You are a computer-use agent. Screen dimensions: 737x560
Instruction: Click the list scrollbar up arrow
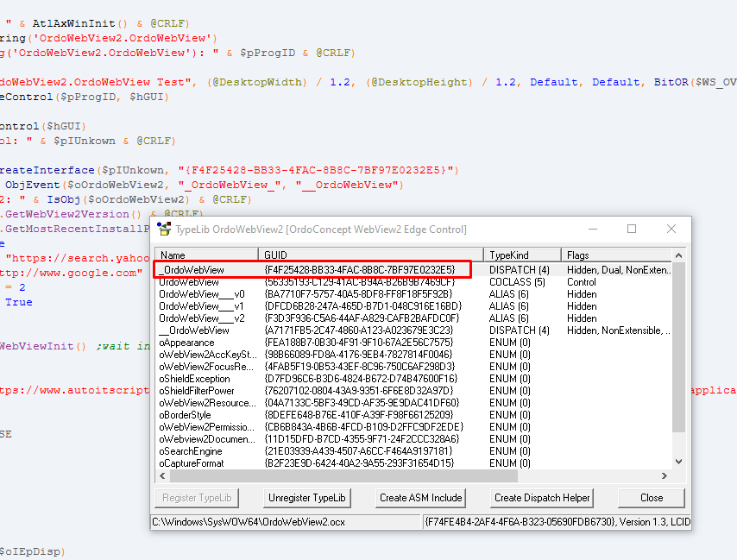click(x=678, y=255)
